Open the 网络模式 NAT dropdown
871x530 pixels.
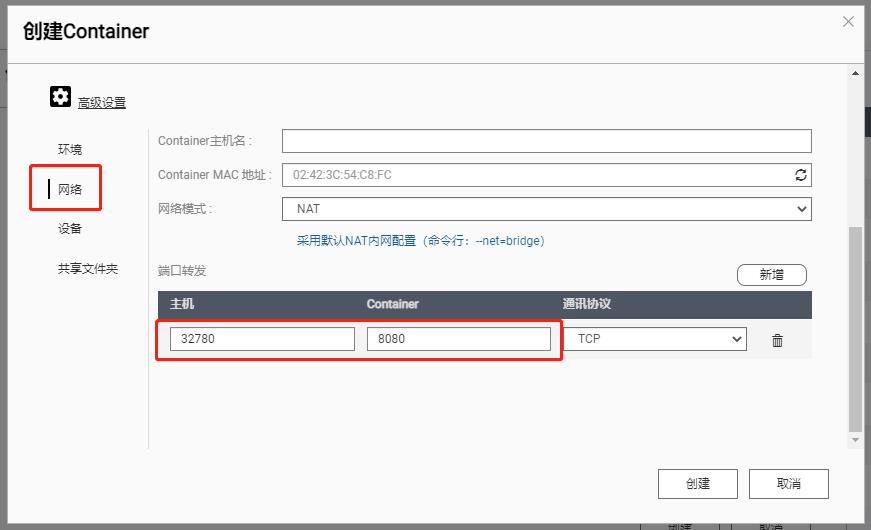(x=547, y=209)
